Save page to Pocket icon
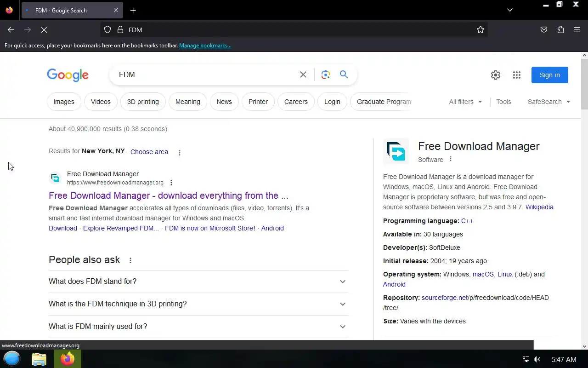 [544, 29]
